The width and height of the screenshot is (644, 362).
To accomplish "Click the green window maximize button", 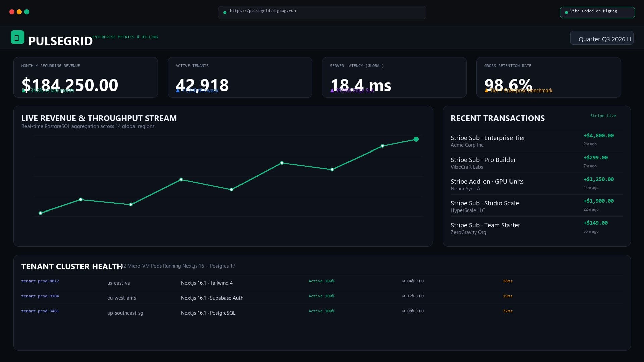I will coord(27,12).
